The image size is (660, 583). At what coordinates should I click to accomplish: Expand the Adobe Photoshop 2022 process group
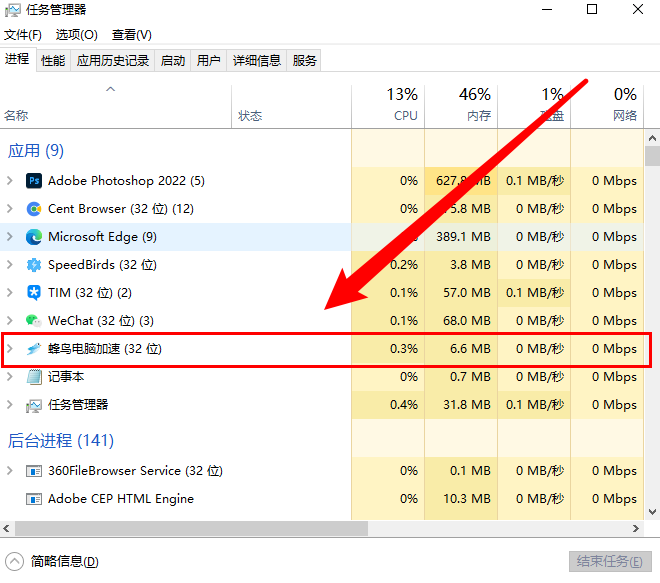10,181
